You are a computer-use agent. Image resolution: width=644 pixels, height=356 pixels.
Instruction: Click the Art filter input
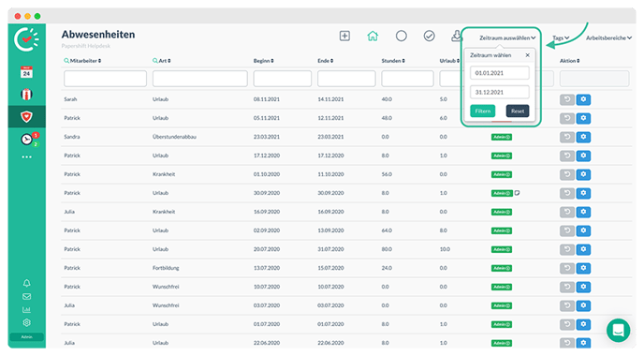(200, 78)
